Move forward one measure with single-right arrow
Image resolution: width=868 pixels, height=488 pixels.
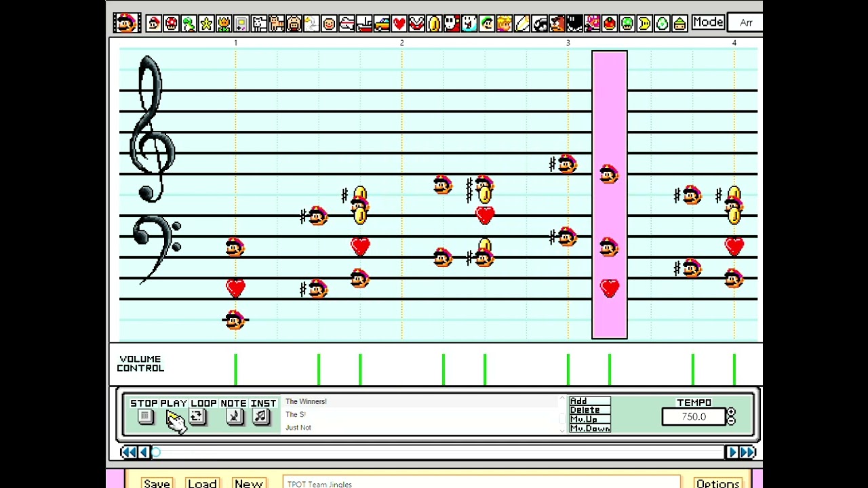coord(732,452)
